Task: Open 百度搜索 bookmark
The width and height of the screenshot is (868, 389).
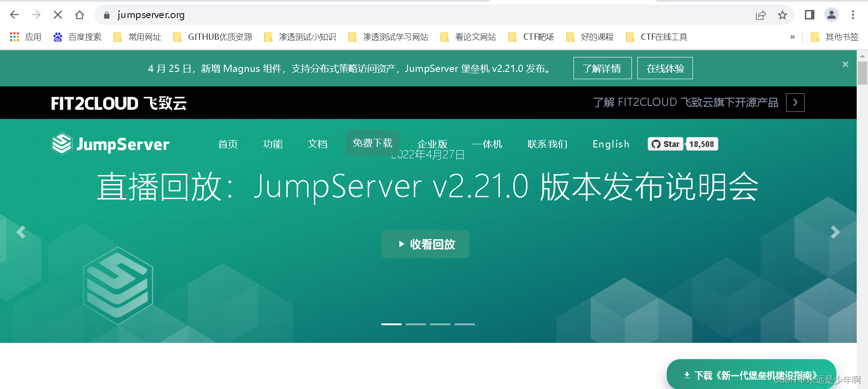Action: click(77, 37)
